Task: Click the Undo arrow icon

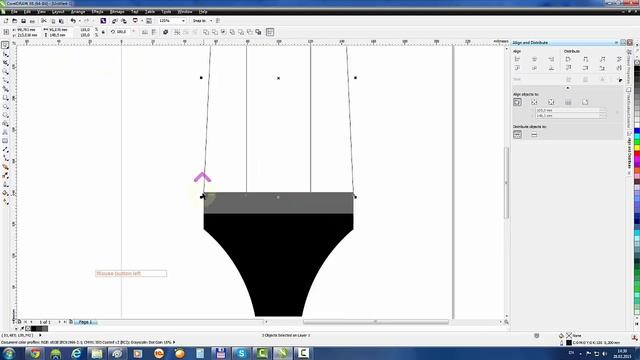Action: [73, 21]
